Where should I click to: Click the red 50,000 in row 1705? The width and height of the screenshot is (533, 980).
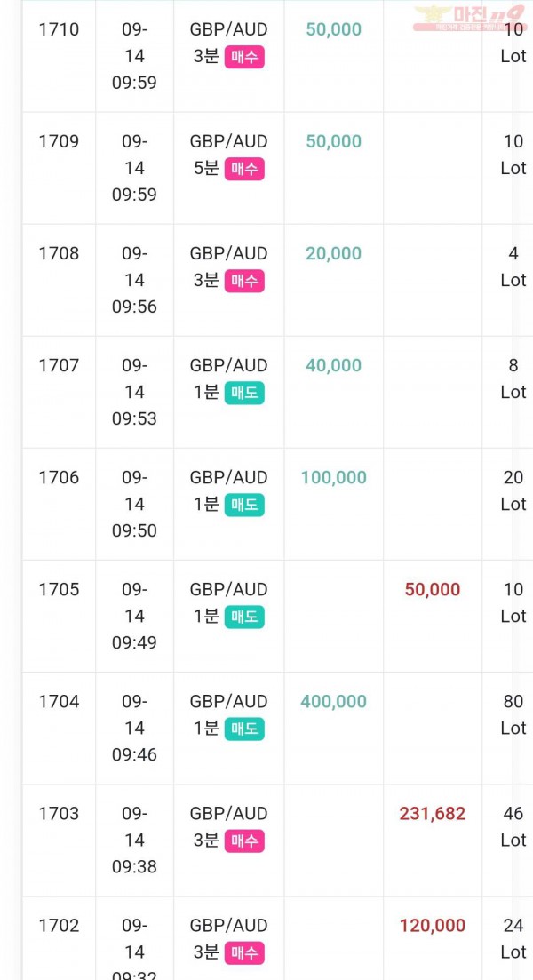coord(433,589)
